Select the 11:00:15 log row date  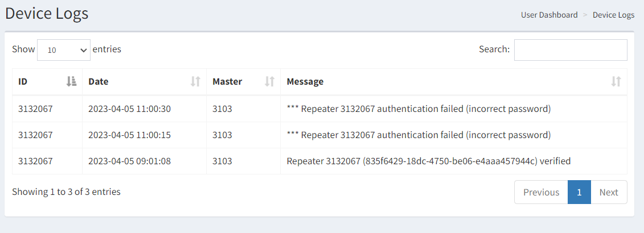(x=129, y=135)
